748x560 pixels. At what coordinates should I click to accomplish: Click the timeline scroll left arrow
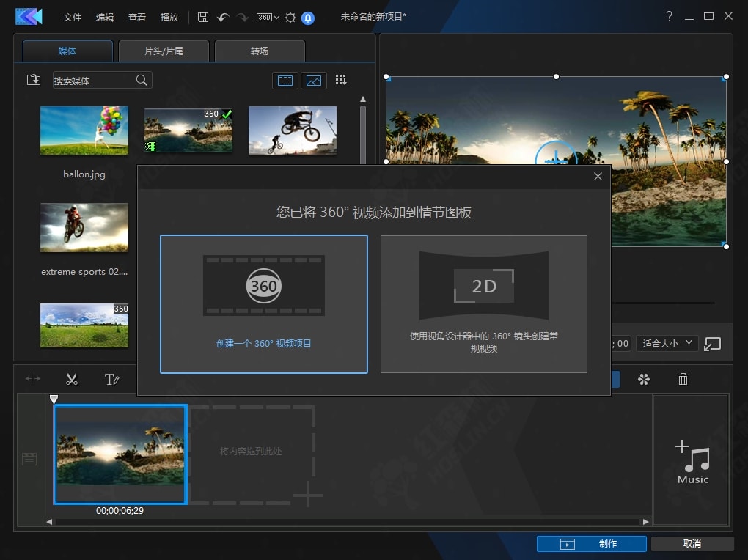[49, 522]
